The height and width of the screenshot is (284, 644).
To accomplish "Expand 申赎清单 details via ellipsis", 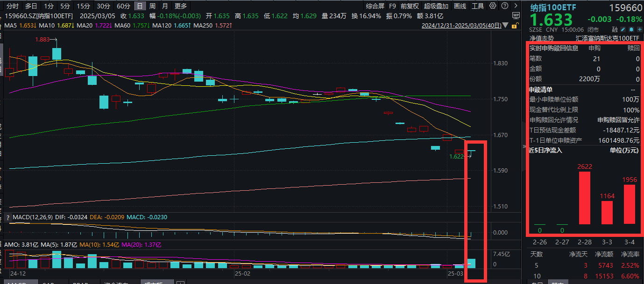I will (x=633, y=90).
